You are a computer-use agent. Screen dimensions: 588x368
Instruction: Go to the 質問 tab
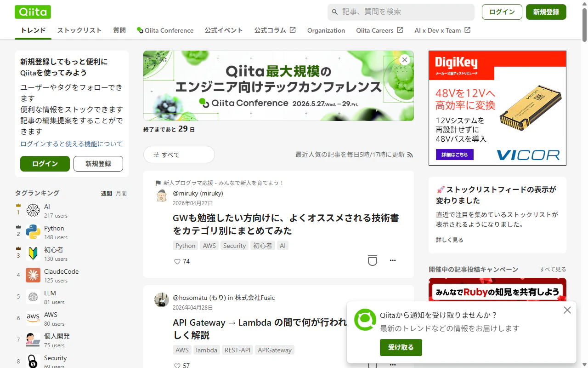(119, 30)
